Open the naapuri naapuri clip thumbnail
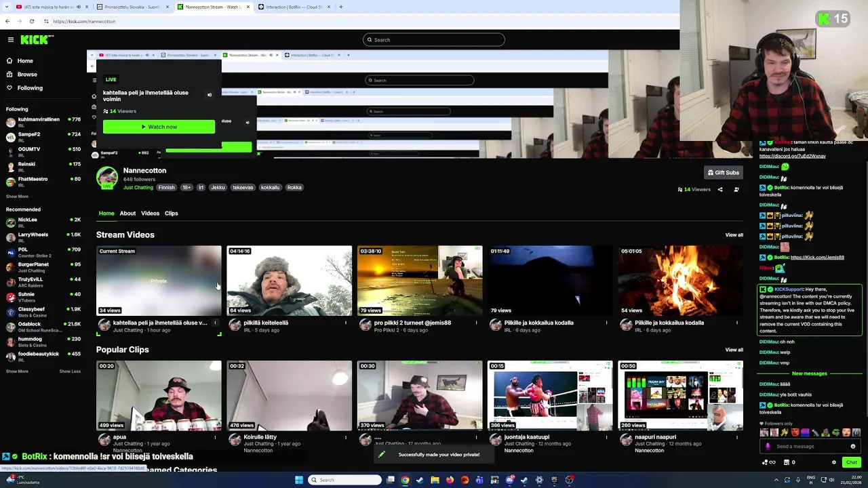The width and height of the screenshot is (868, 488). (x=680, y=396)
